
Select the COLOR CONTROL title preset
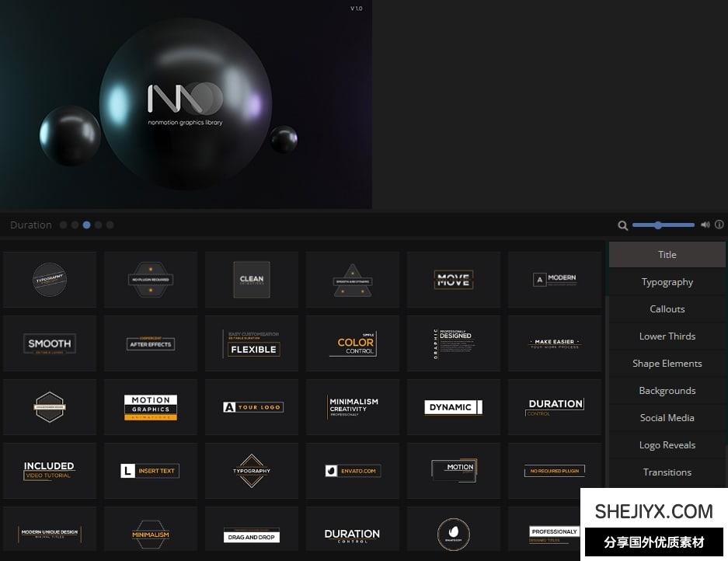[353, 343]
